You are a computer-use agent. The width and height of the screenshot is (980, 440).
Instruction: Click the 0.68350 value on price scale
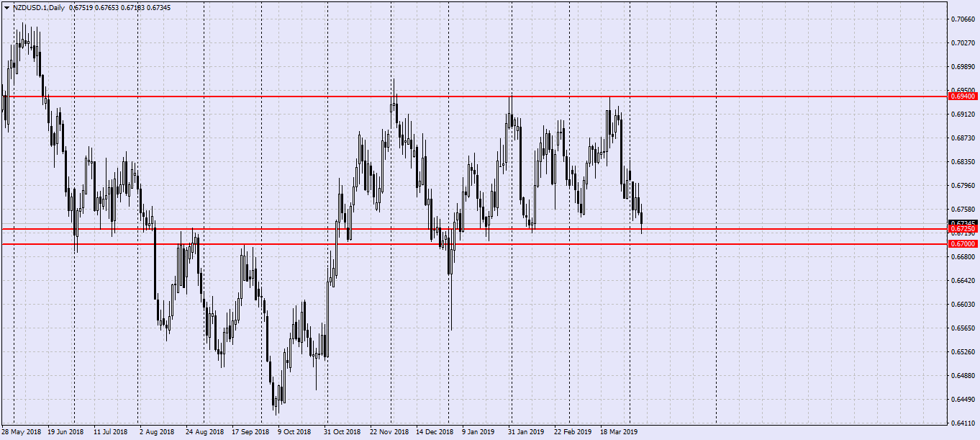963,162
